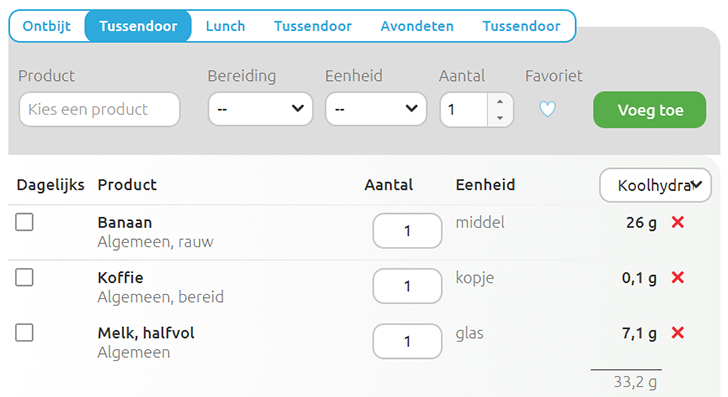728x397 pixels.
Task: Enable the daily checkbox for Koffie
Action: pos(24,277)
